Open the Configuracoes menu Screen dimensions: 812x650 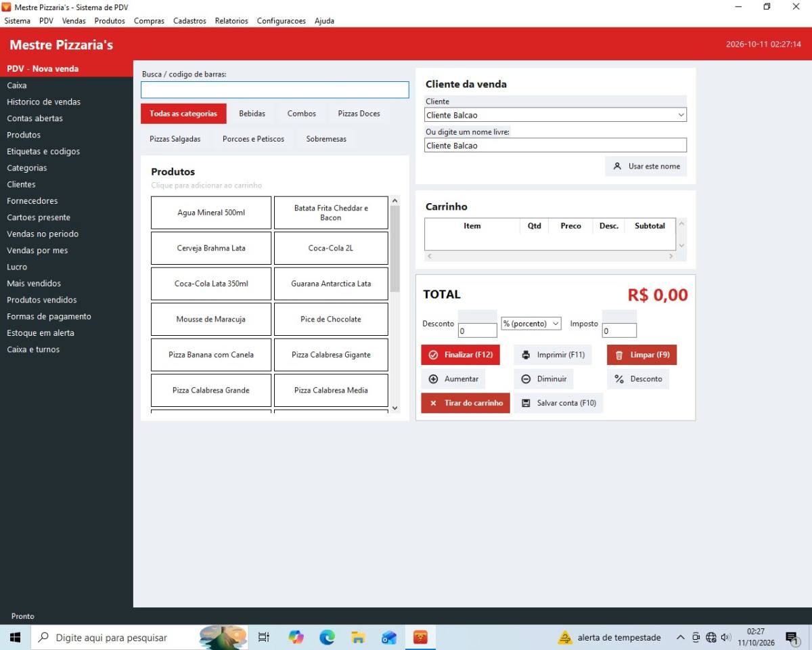(x=281, y=21)
